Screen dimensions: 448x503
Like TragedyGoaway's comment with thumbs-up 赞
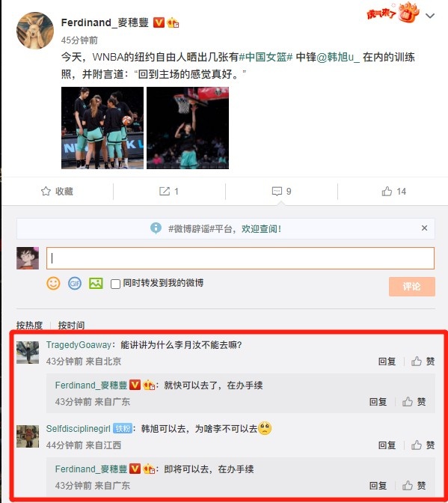tap(417, 362)
